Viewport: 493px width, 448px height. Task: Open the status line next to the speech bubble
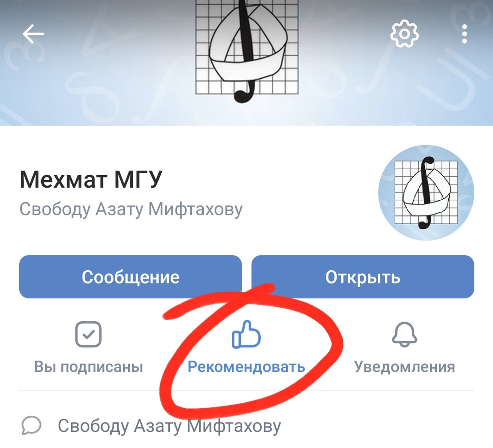169,426
